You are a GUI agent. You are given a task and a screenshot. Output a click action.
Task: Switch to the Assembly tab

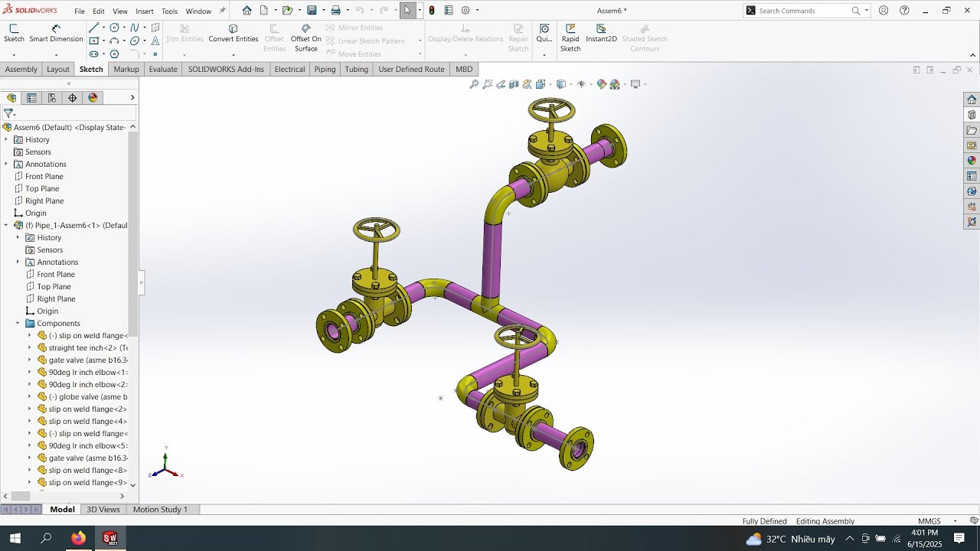tap(21, 69)
